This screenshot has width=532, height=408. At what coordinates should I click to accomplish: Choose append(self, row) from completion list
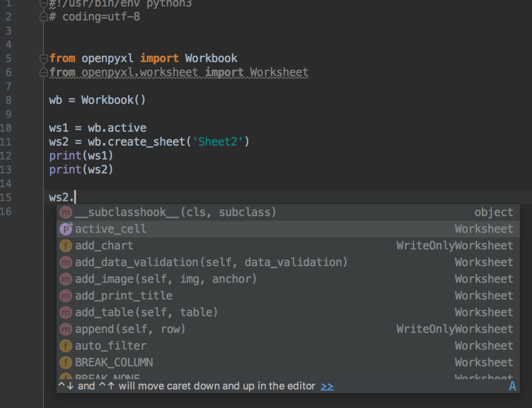[130, 329]
